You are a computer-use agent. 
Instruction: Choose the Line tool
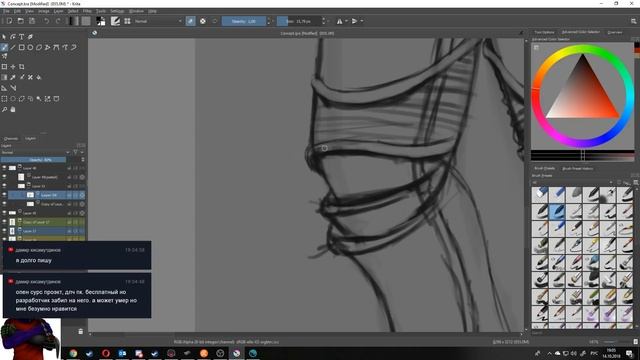point(13,47)
